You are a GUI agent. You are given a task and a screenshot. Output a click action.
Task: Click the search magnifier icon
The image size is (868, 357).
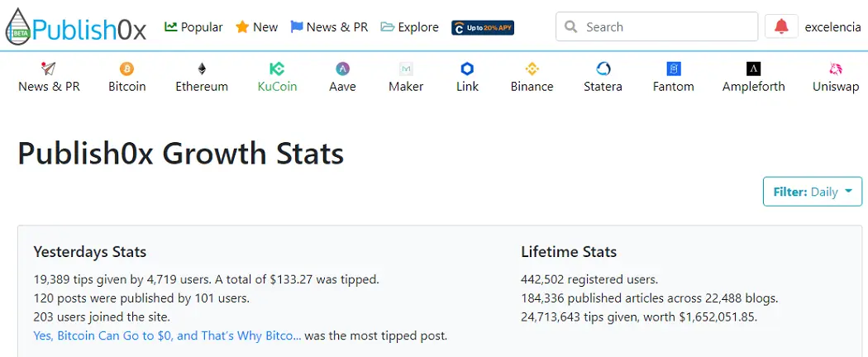pos(570,26)
